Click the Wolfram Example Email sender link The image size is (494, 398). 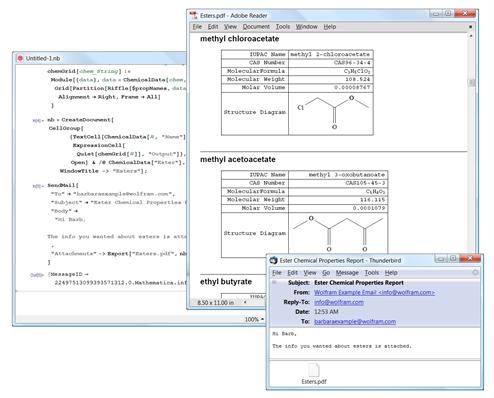[374, 292]
